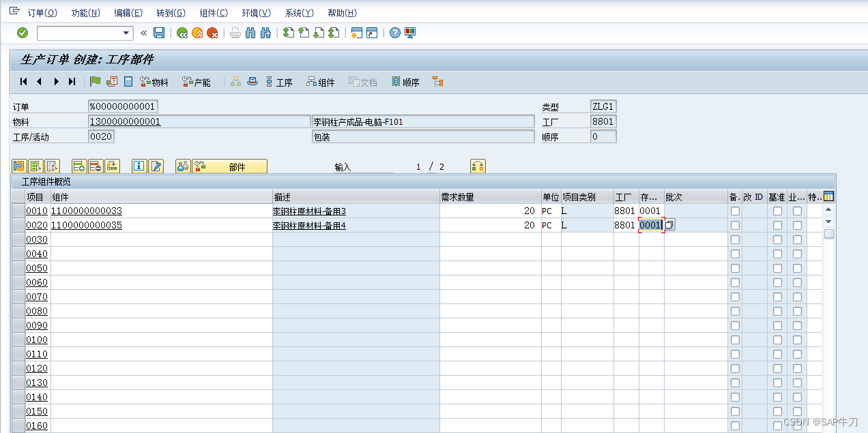The height and width of the screenshot is (433, 868).
Task: Click the 组件 toolbar button
Action: pos(321,82)
